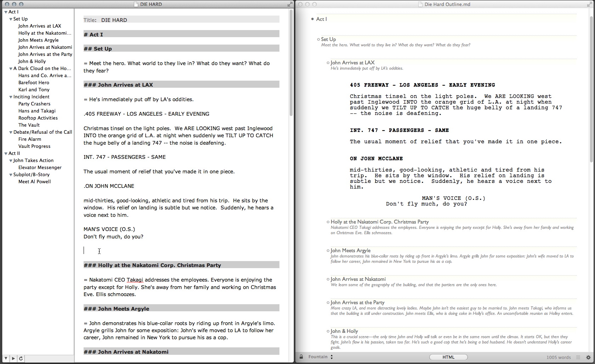Collapse the Act II tree node
This screenshot has height=364, width=595.
coord(6,154)
